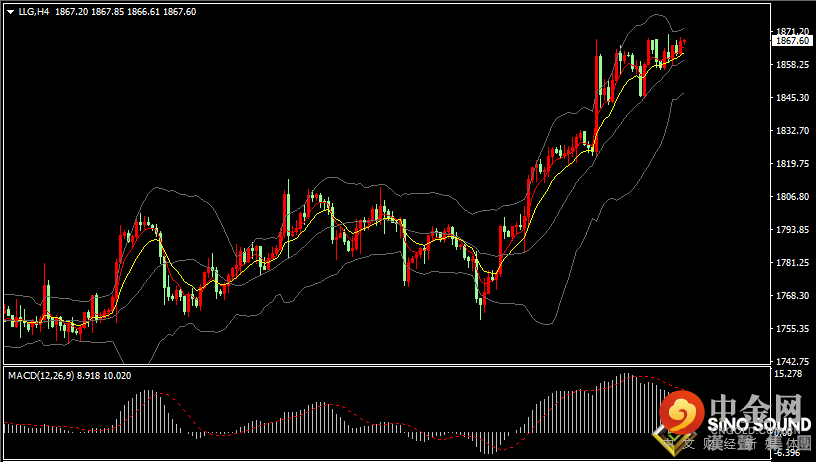Image resolution: width=816 pixels, height=462 pixels.
Task: Click the 1819.75 price axis label
Action: [792, 163]
